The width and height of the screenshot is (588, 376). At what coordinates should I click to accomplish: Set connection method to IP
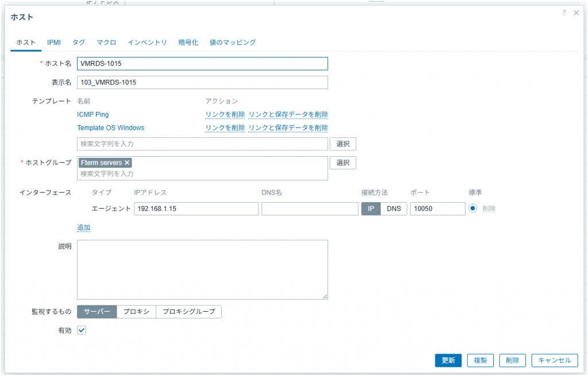coord(370,208)
